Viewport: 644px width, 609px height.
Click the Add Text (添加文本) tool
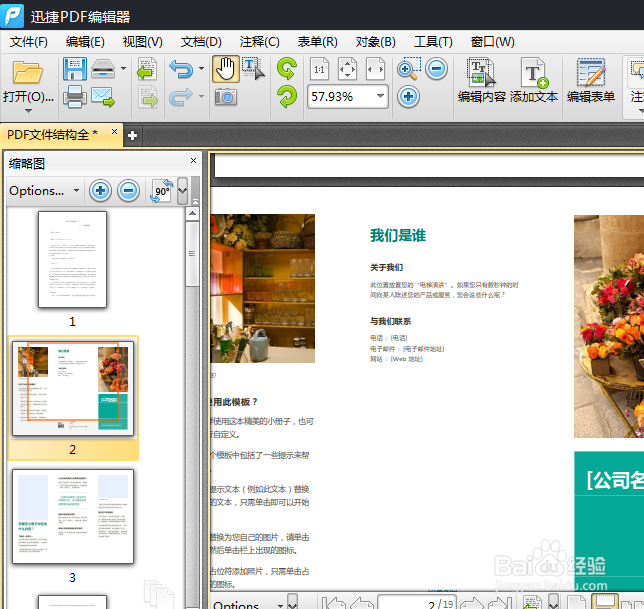pos(534,80)
